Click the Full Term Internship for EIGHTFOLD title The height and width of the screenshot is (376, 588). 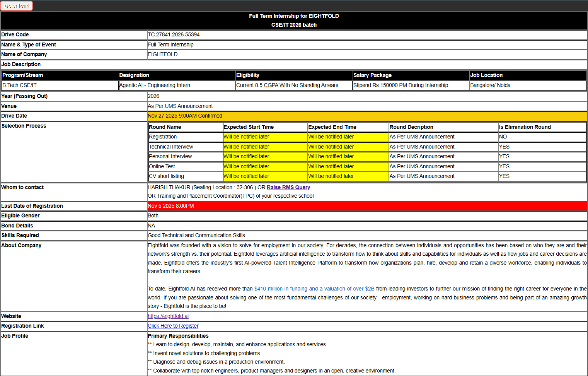[294, 16]
